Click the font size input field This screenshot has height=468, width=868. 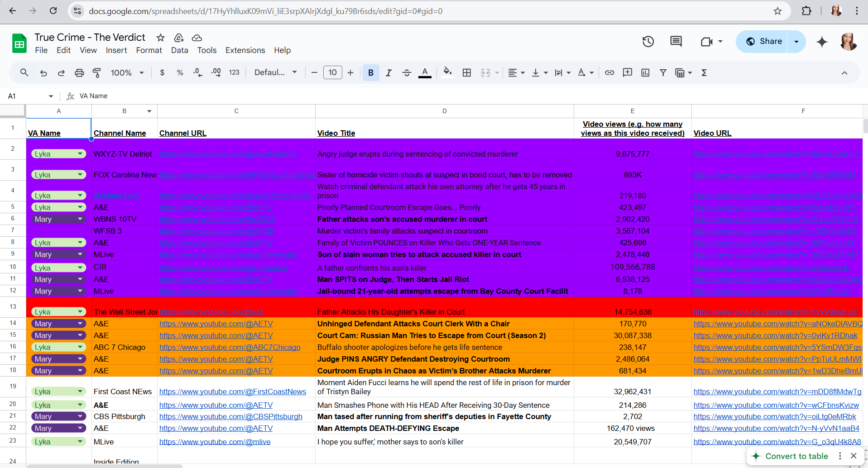(333, 72)
